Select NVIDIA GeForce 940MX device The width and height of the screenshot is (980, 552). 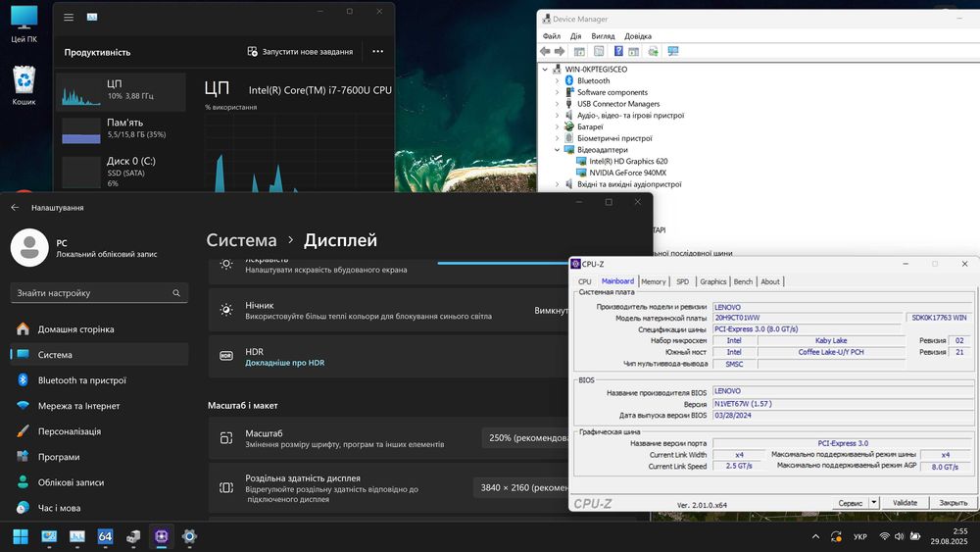[x=627, y=173]
